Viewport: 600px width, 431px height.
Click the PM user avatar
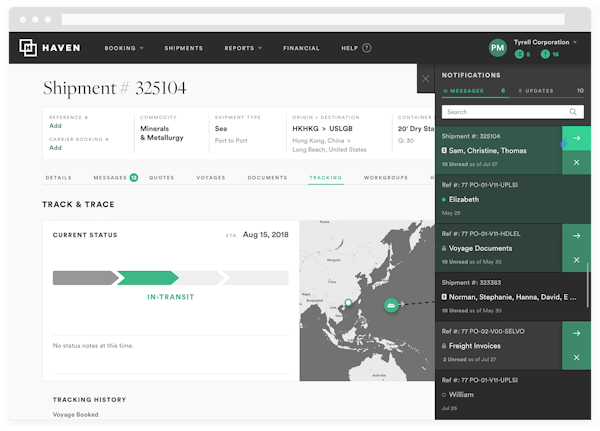[497, 48]
